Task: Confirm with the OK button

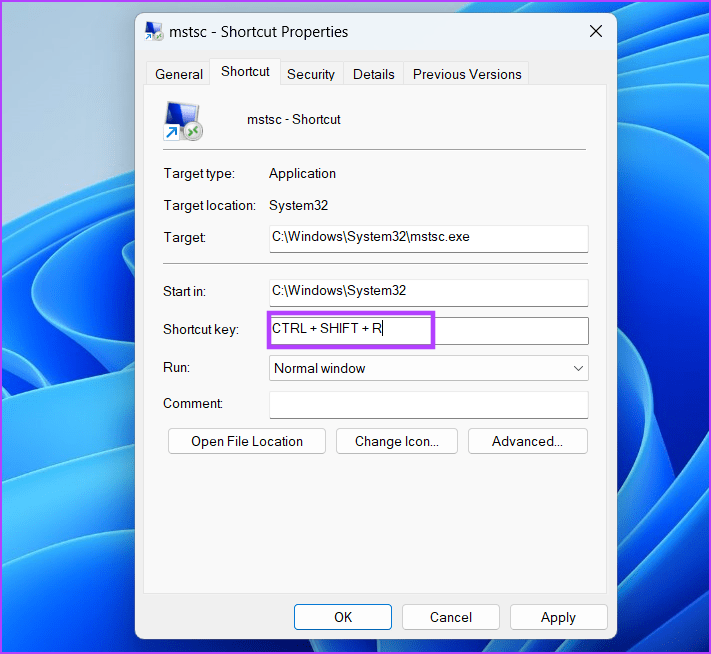Action: 343,617
